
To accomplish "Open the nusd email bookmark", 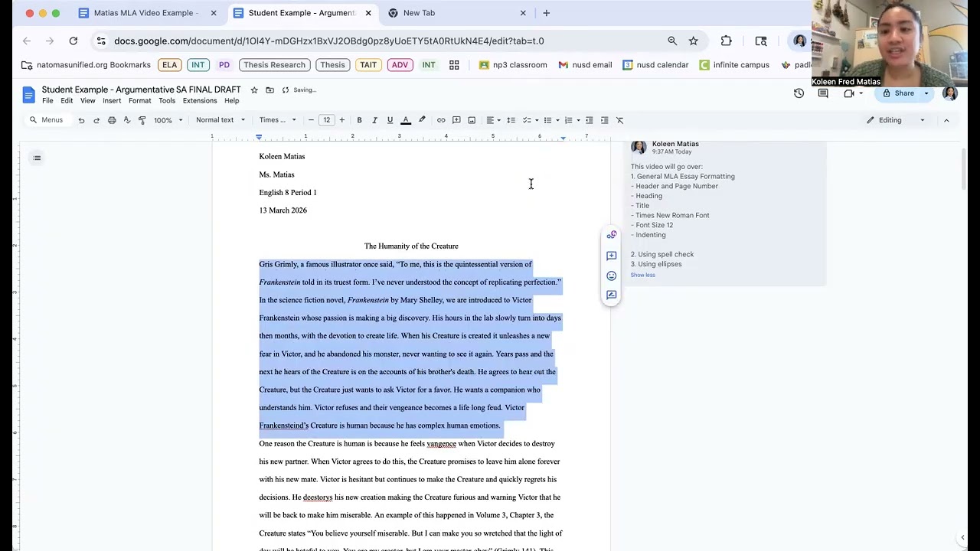I will pos(585,65).
